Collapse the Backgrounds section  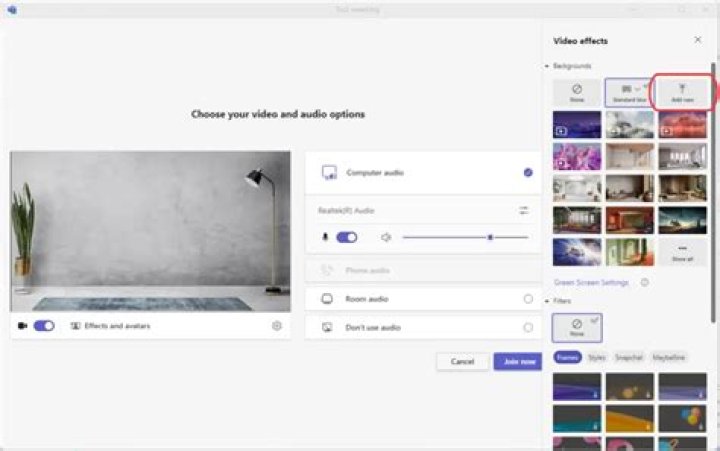pyautogui.click(x=547, y=66)
